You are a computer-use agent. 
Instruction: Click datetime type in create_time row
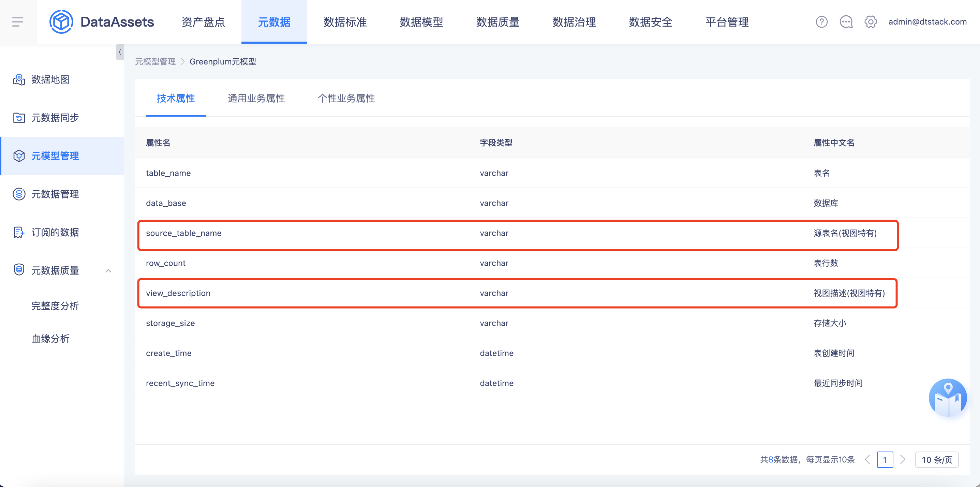pos(496,353)
